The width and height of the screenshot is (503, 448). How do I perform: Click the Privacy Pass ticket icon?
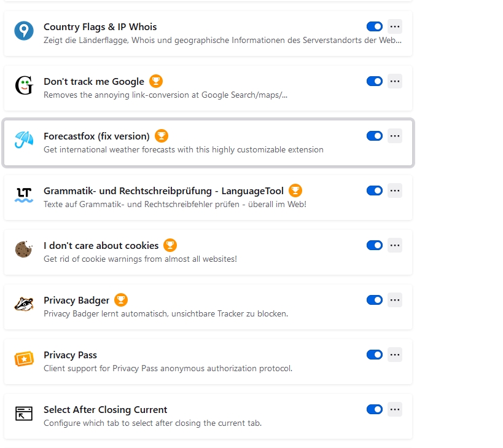(24, 359)
